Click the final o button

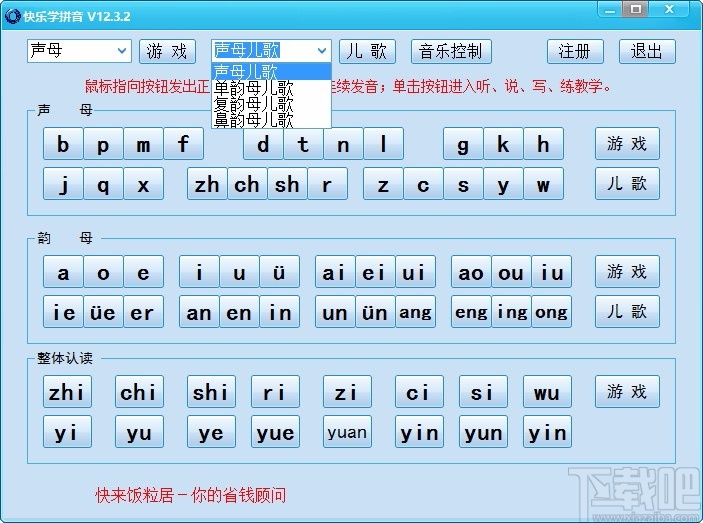(103, 272)
